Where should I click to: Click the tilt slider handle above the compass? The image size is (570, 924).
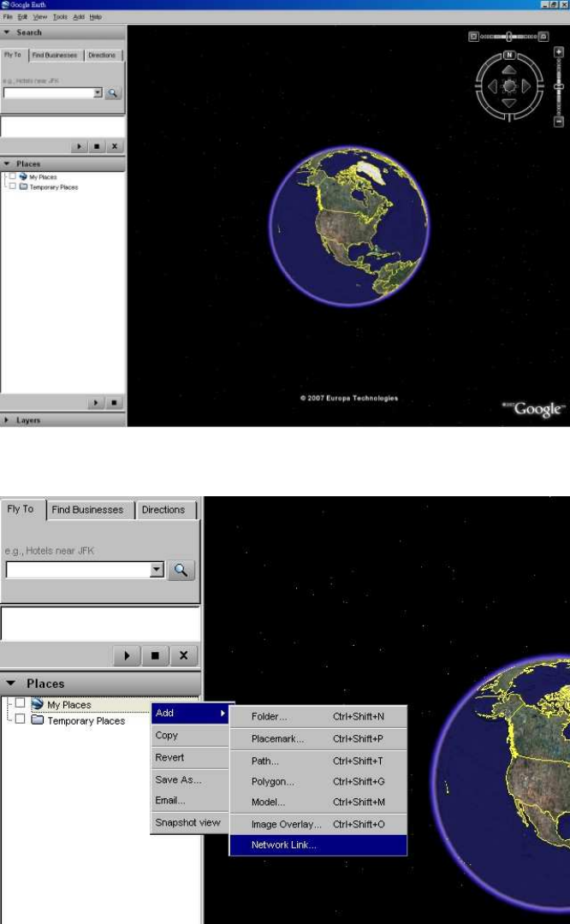click(x=508, y=37)
